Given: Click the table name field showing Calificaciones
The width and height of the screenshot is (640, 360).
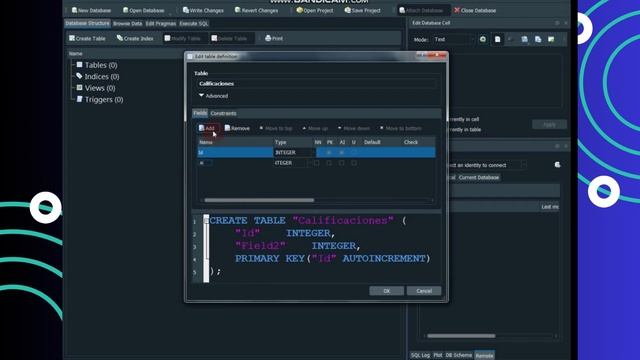Looking at the screenshot, I should 316,84.
